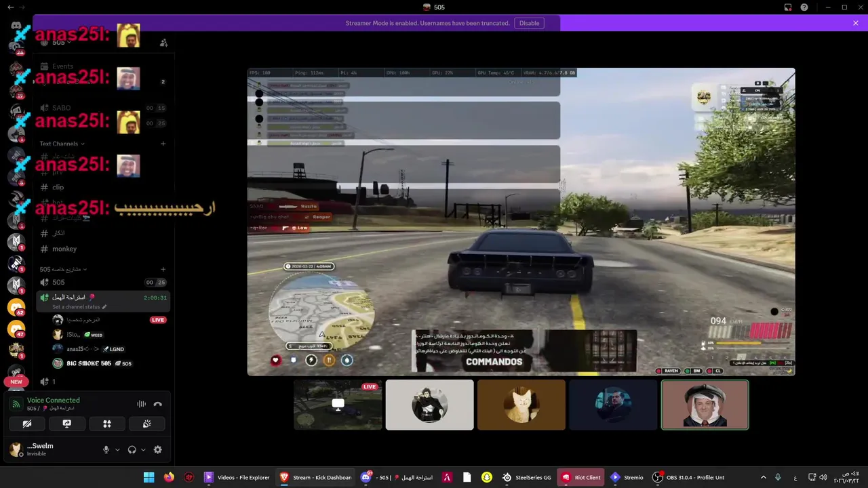Switch to Videos - File Explorer taskbar item
868x488 pixels.
click(x=237, y=477)
